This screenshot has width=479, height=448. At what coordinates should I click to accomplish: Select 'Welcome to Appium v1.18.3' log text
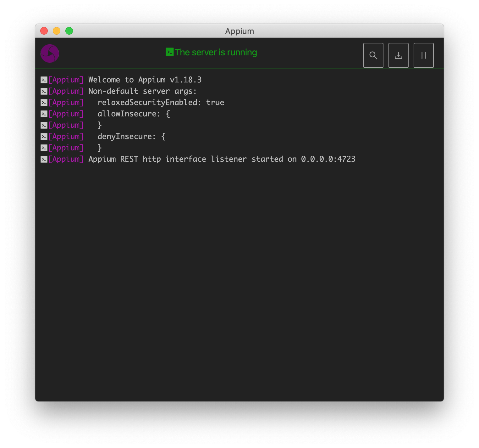[x=145, y=80]
